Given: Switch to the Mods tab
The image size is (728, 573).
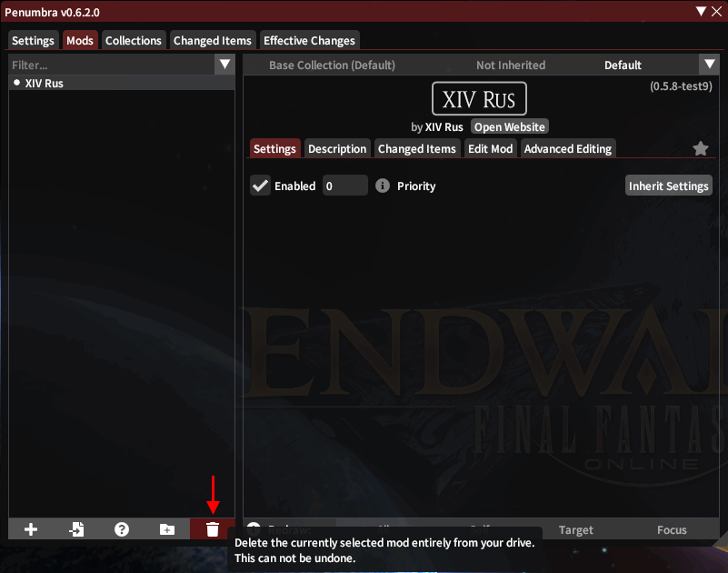Looking at the screenshot, I should (80, 40).
